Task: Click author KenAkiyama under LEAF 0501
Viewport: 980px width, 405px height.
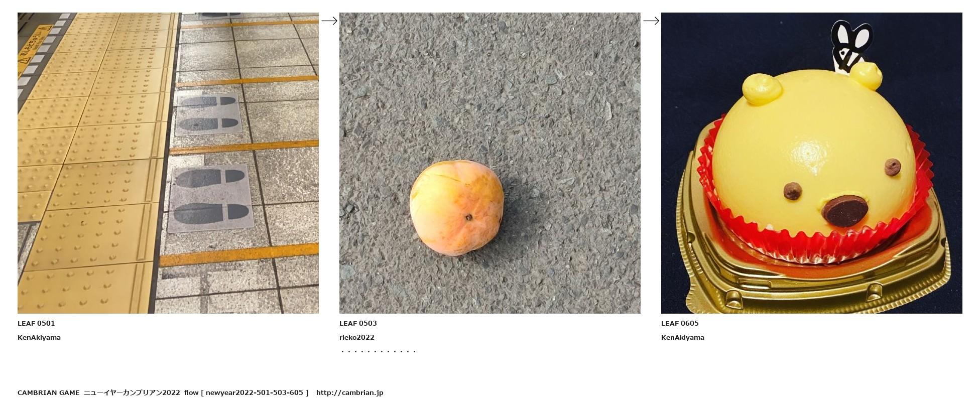Action: 39,337
